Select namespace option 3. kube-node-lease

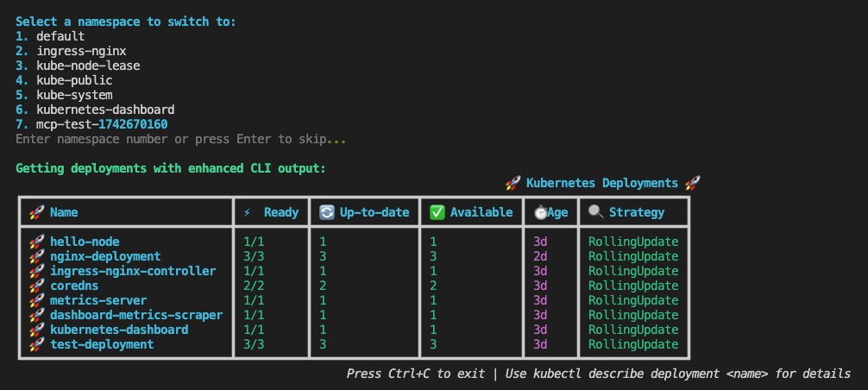tap(78, 66)
